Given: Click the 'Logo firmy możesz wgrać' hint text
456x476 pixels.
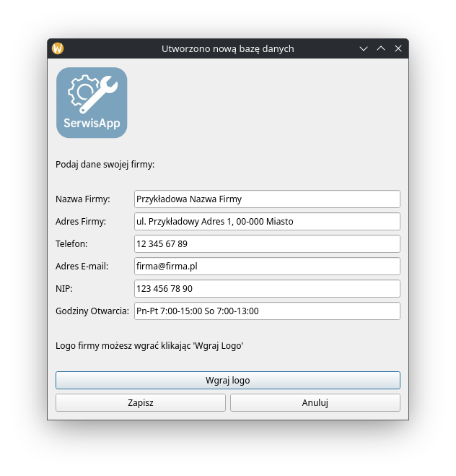Looking at the screenshot, I should coord(149,345).
